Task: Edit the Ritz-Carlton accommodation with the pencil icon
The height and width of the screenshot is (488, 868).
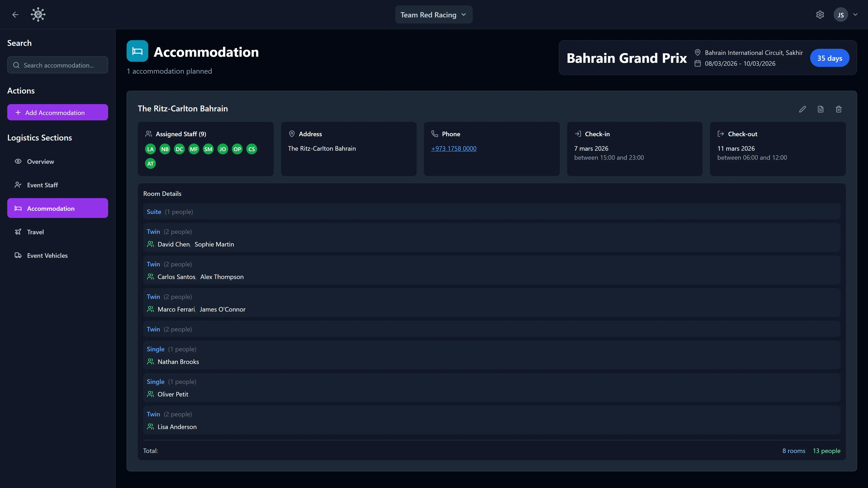Action: 802,109
